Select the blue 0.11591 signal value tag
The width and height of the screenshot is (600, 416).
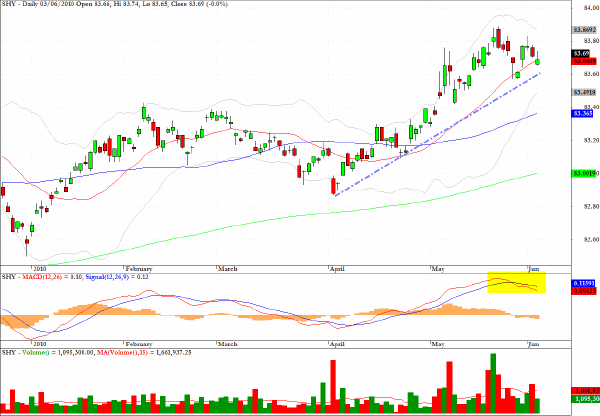pos(584,284)
